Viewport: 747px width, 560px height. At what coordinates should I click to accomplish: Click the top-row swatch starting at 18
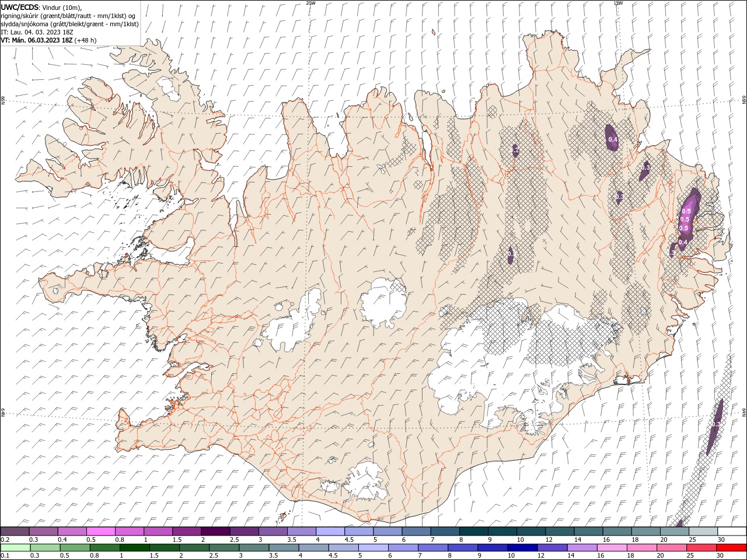click(645, 531)
